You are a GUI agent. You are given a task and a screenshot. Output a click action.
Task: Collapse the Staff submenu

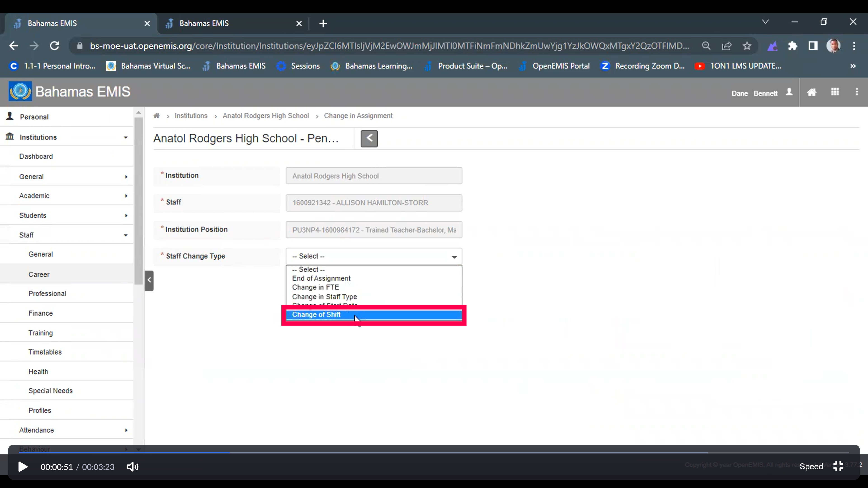67,235
